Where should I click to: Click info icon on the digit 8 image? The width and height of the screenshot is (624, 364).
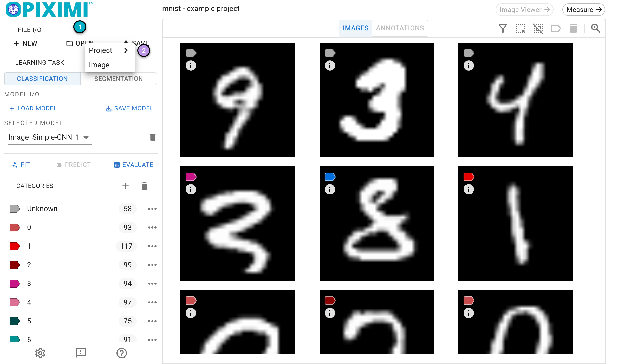[x=330, y=189]
